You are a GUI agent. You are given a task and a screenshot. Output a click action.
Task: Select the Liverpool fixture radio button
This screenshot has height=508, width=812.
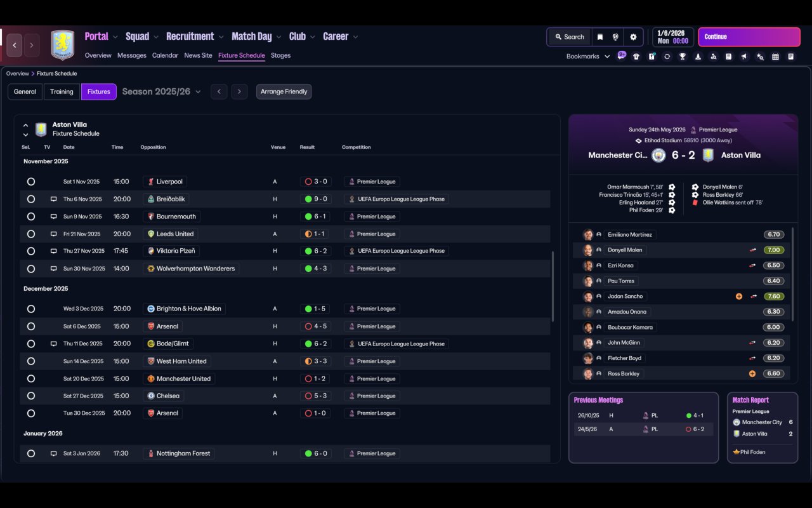(x=31, y=182)
